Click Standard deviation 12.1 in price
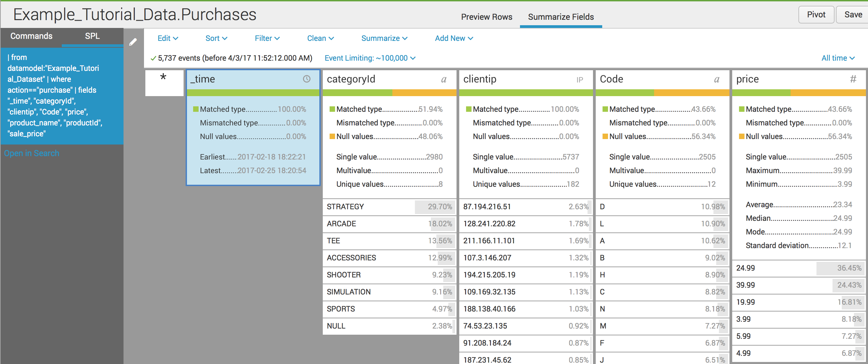 pyautogui.click(x=799, y=246)
